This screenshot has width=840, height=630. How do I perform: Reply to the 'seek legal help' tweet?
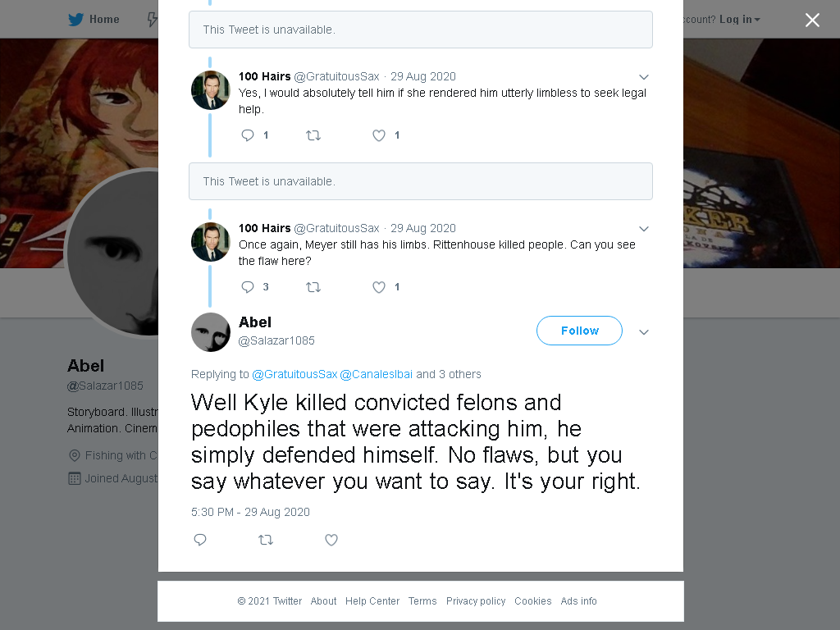click(248, 135)
